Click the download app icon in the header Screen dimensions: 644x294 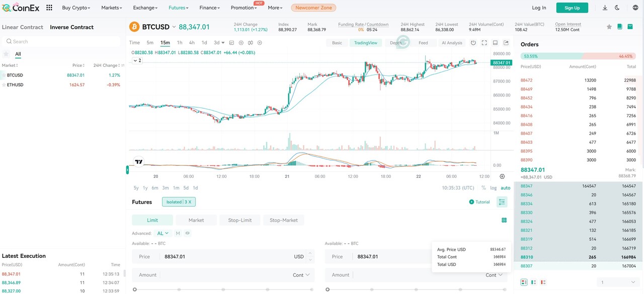point(604,8)
